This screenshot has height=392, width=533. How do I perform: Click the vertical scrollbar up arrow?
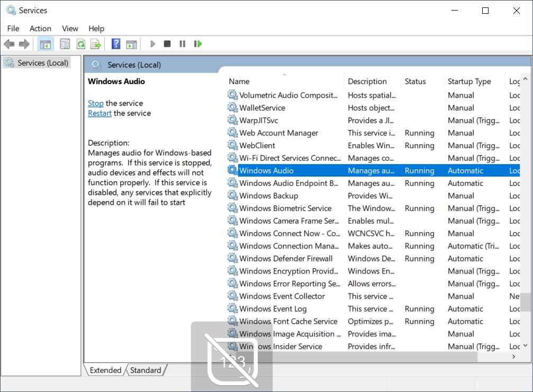click(526, 79)
